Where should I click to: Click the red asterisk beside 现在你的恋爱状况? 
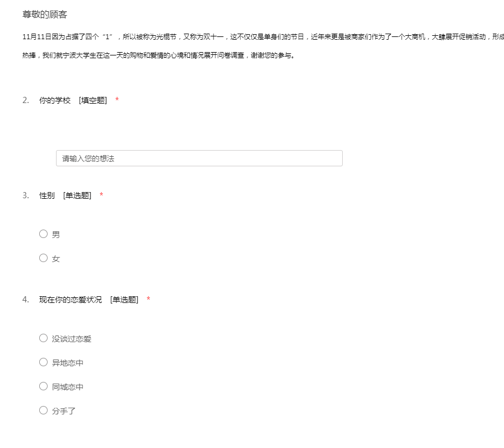(148, 300)
